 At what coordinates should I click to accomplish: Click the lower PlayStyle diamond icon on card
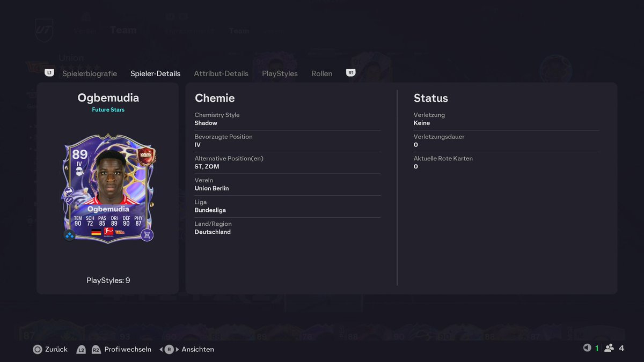pyautogui.click(x=69, y=200)
